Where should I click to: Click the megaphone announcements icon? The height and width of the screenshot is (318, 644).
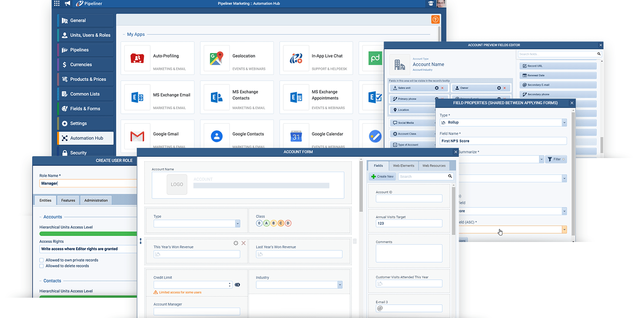(68, 3)
